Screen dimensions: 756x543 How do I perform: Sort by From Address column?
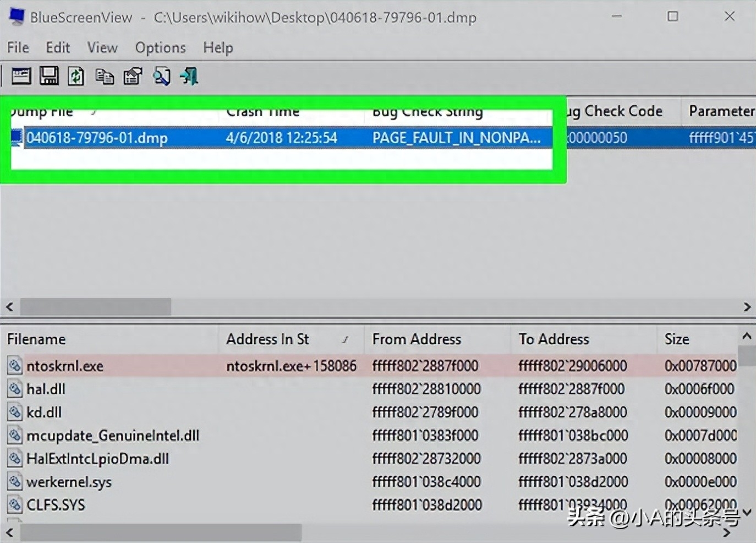coord(437,339)
